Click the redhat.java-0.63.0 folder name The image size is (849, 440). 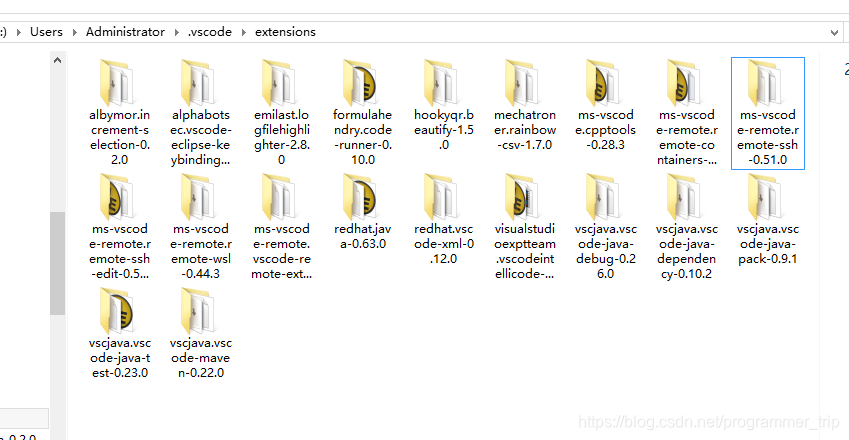(x=362, y=237)
